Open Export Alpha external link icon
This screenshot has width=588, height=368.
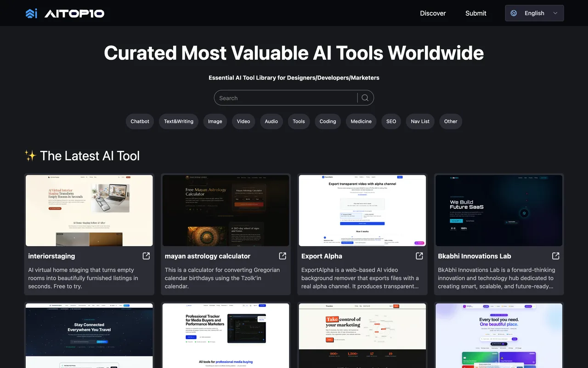(x=419, y=256)
